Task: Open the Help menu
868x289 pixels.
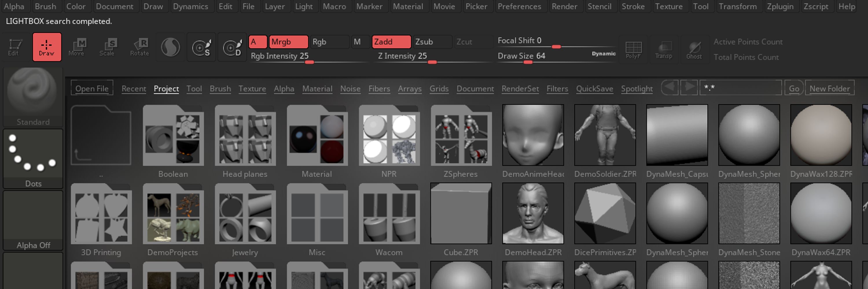Action: [847, 6]
